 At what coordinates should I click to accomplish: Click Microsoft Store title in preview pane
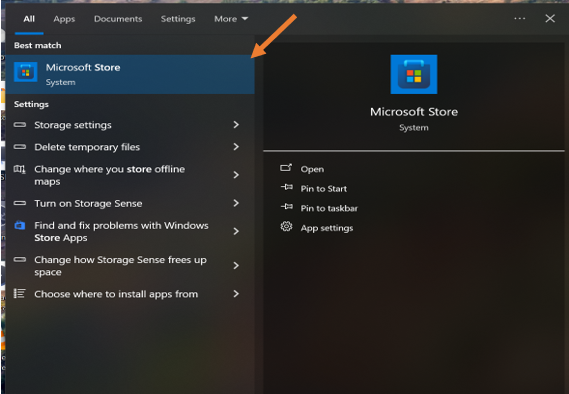(414, 112)
